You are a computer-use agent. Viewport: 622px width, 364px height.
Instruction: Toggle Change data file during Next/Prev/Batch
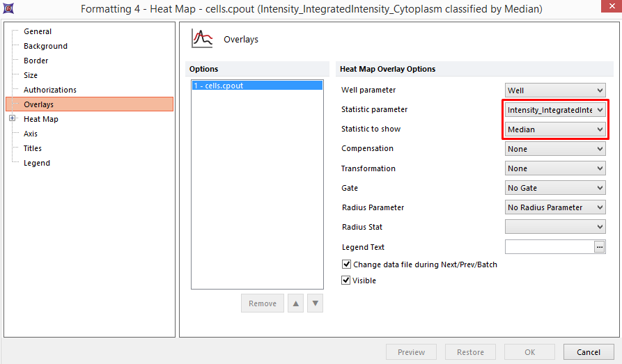346,264
